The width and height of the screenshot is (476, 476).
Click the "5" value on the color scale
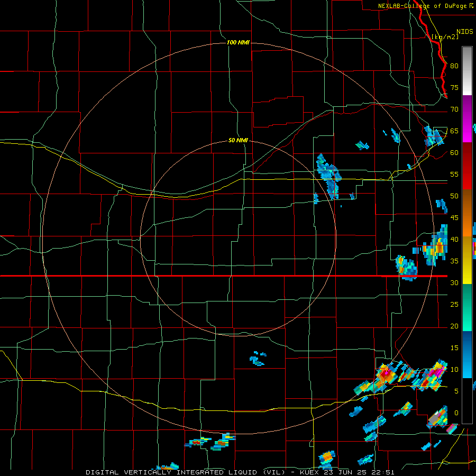tap(456, 391)
